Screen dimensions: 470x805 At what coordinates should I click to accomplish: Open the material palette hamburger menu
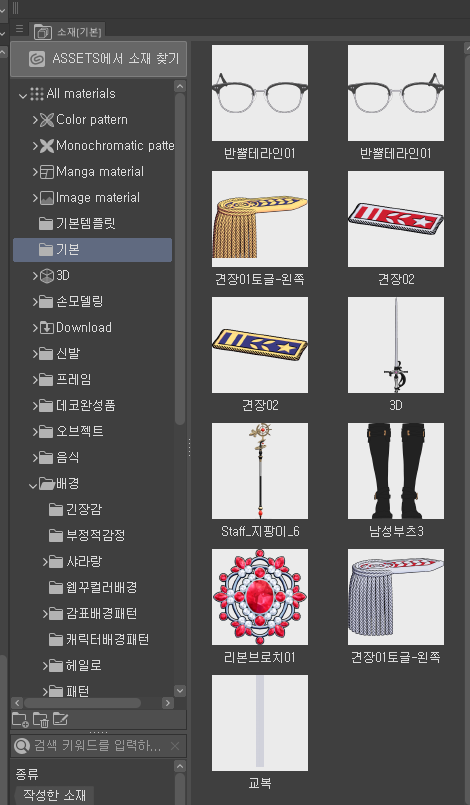coord(20,29)
